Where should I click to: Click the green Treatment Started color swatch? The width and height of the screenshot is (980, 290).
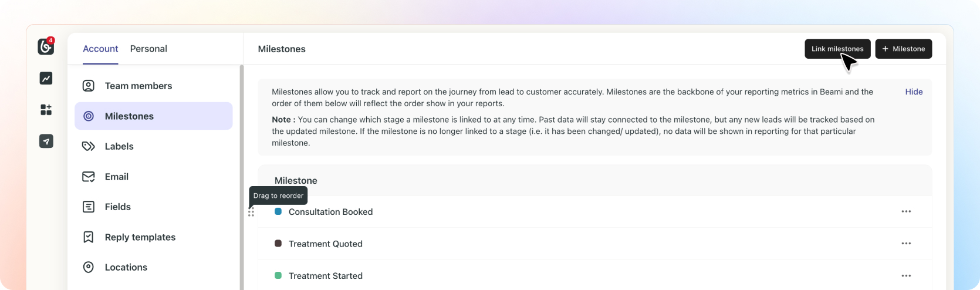(278, 275)
